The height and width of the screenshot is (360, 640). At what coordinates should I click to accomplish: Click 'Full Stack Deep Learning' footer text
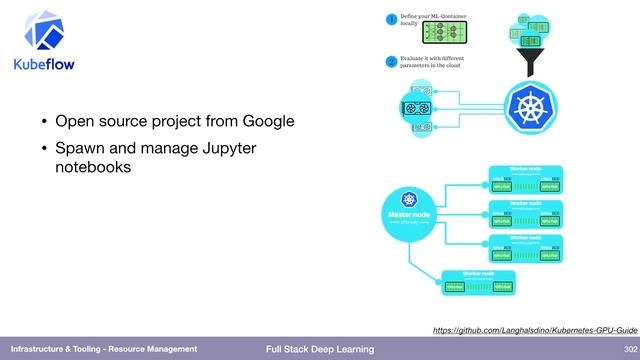pos(320,349)
